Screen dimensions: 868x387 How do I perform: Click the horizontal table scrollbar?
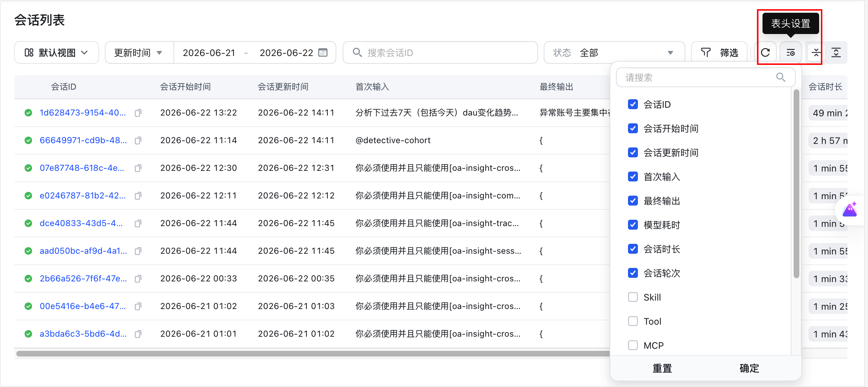click(x=313, y=354)
